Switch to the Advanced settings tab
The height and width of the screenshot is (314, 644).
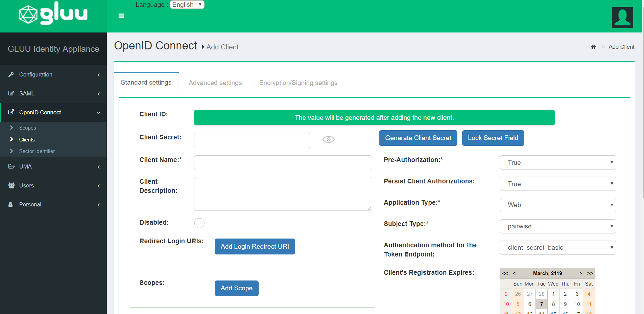[215, 82]
